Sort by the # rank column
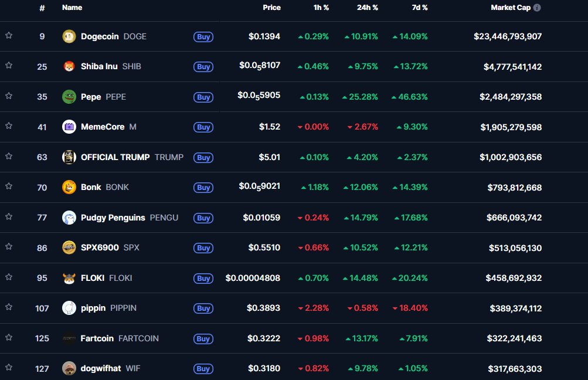This screenshot has height=380, width=588. [x=42, y=8]
